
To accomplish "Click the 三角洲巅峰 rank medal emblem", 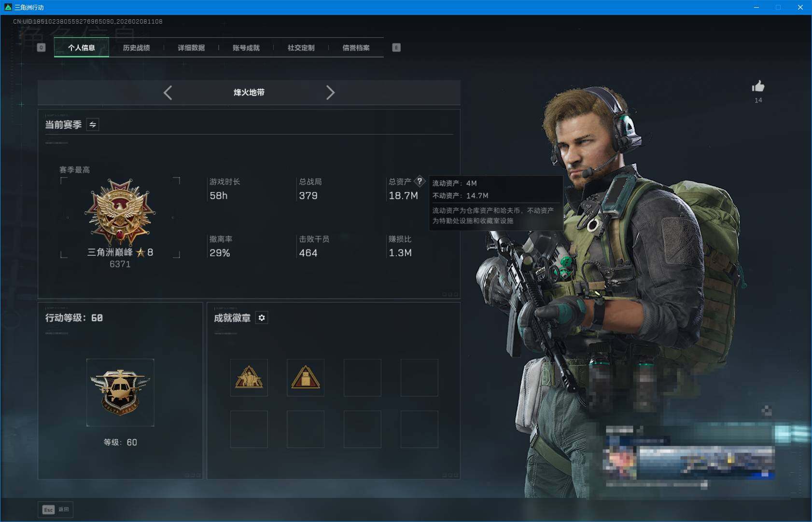I will point(120,212).
